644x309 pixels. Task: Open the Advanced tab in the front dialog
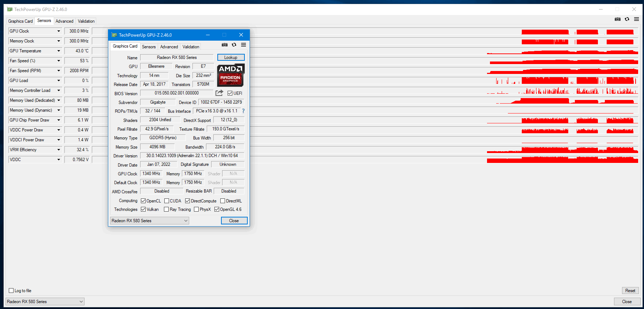click(169, 47)
